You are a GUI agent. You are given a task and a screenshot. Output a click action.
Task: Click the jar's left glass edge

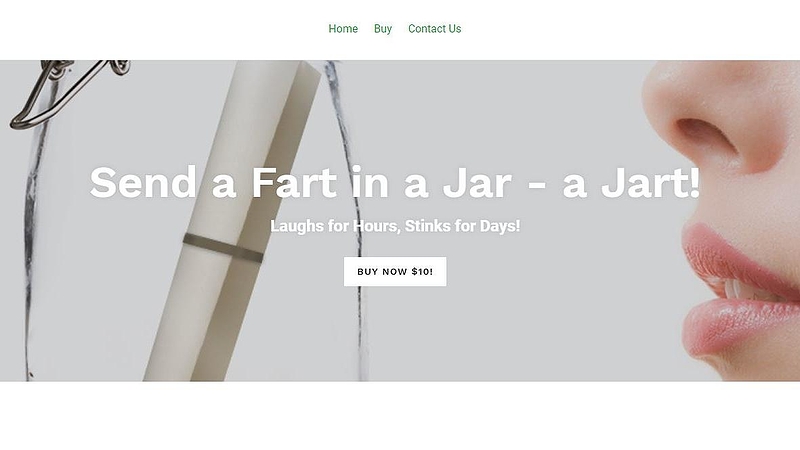30,245
